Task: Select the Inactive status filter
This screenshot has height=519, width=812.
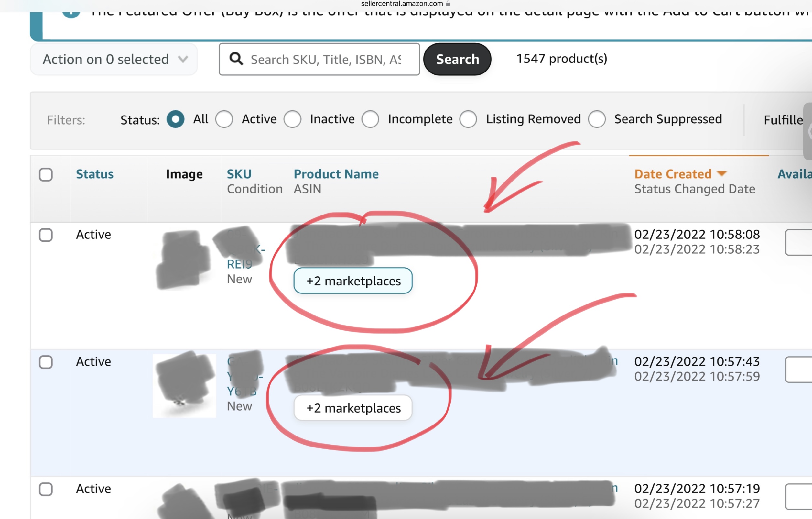Action: pyautogui.click(x=292, y=119)
